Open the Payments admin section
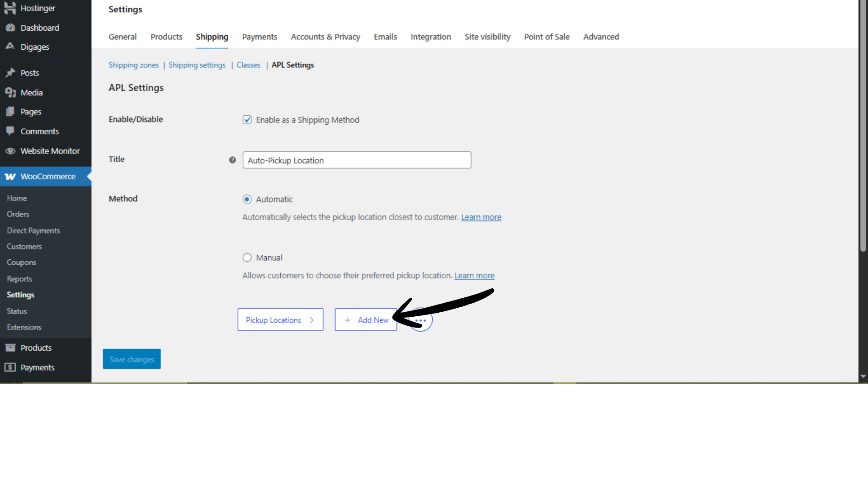 click(x=38, y=367)
